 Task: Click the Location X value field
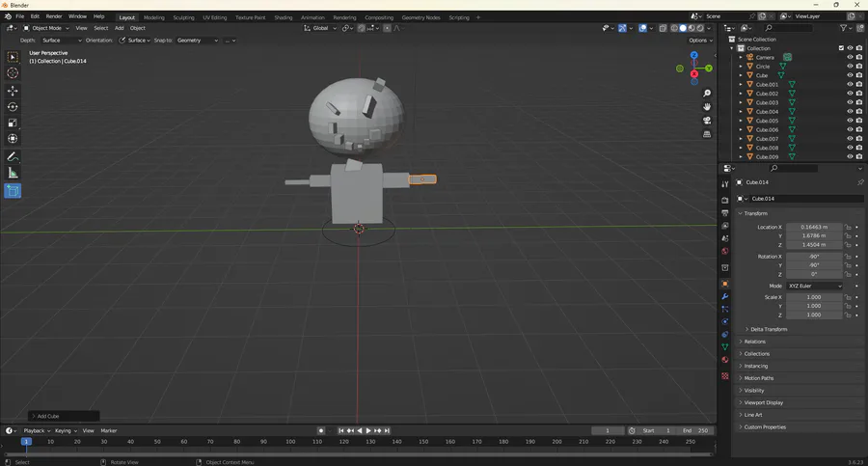pos(814,227)
